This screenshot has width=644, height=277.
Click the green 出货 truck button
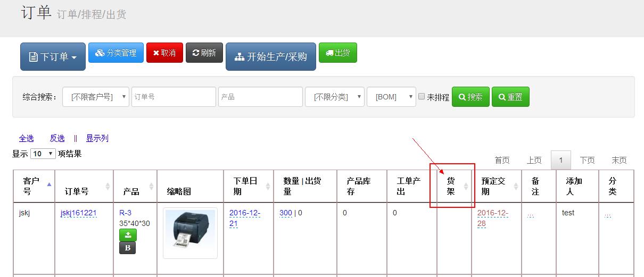coord(338,53)
